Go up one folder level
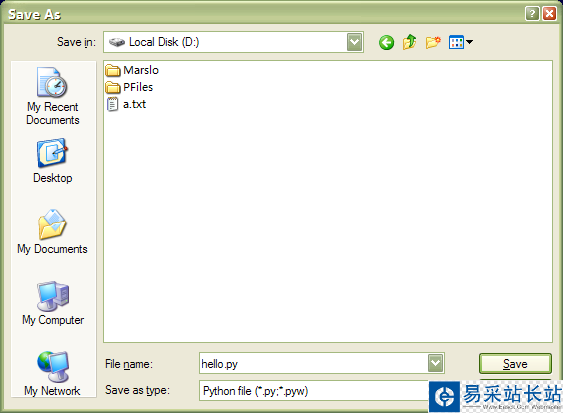 tap(410, 42)
